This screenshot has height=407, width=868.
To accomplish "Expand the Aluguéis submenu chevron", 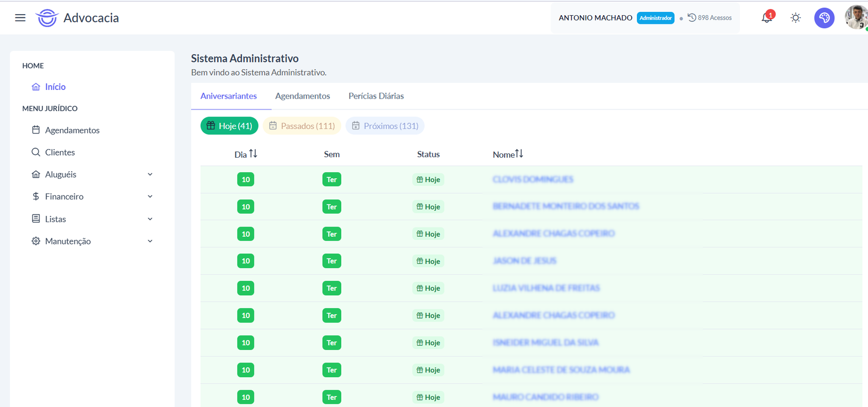I will 150,175.
